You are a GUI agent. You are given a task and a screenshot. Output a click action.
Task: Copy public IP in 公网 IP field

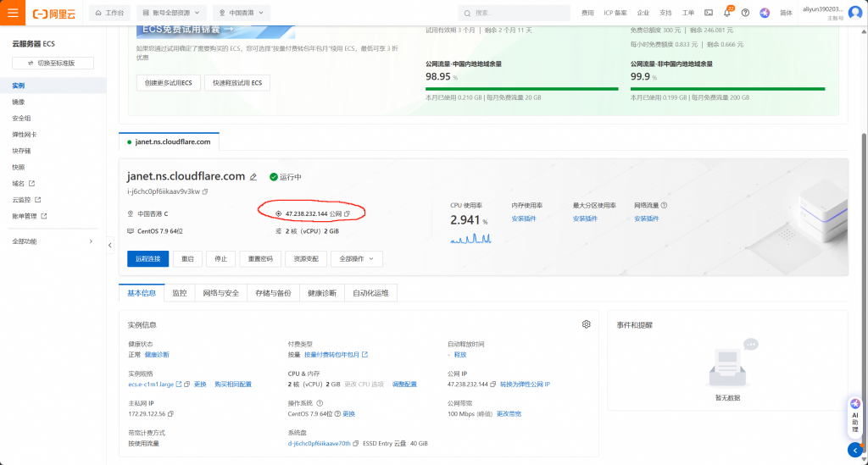[x=492, y=385]
